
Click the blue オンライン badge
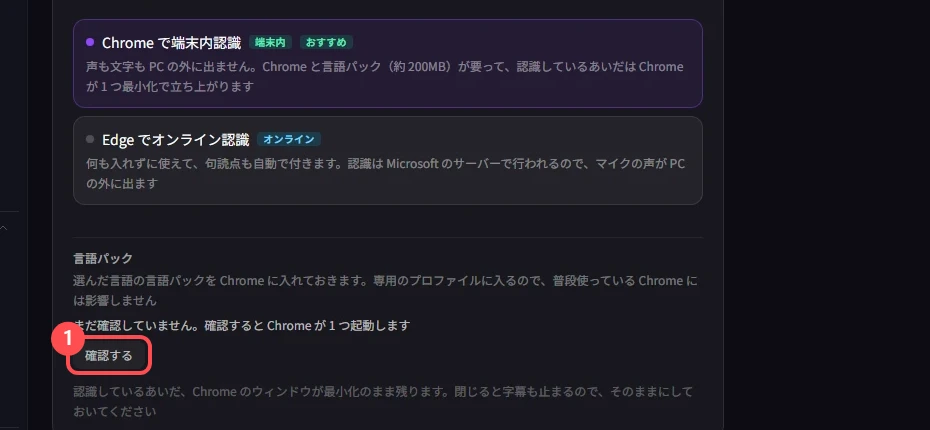tap(289, 139)
